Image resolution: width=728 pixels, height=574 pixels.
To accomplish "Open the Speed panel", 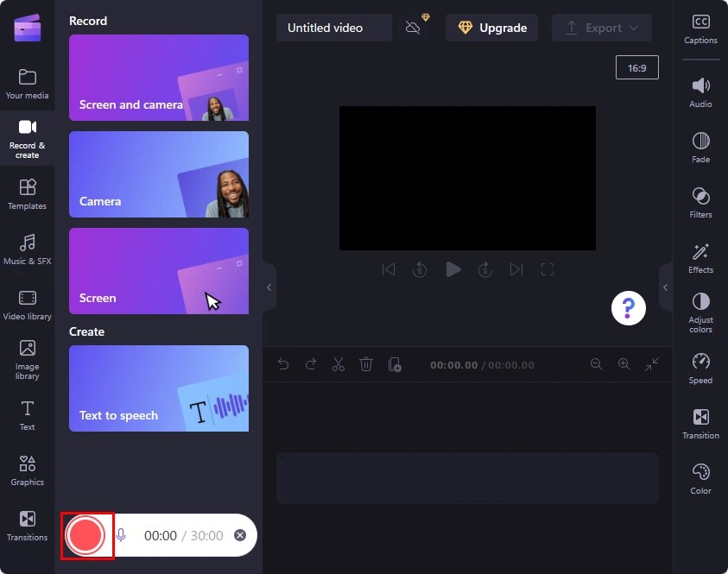I will tap(700, 368).
